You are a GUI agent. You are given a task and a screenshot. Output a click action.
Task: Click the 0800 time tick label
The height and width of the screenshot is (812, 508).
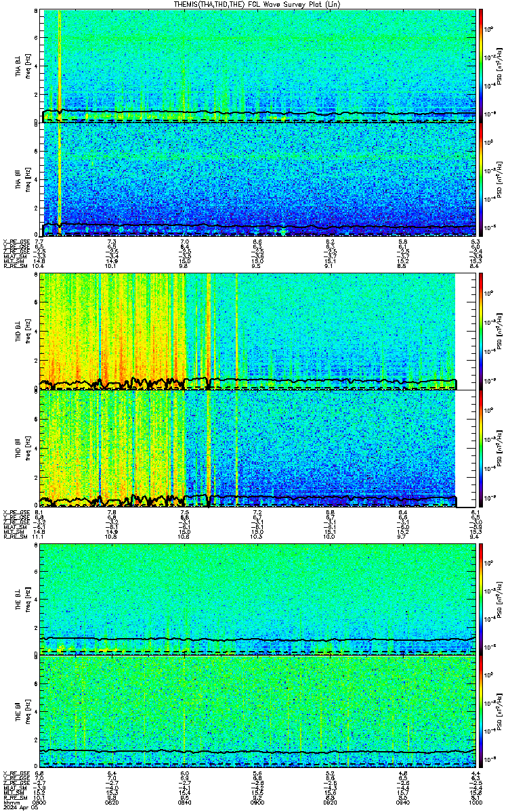[41, 802]
